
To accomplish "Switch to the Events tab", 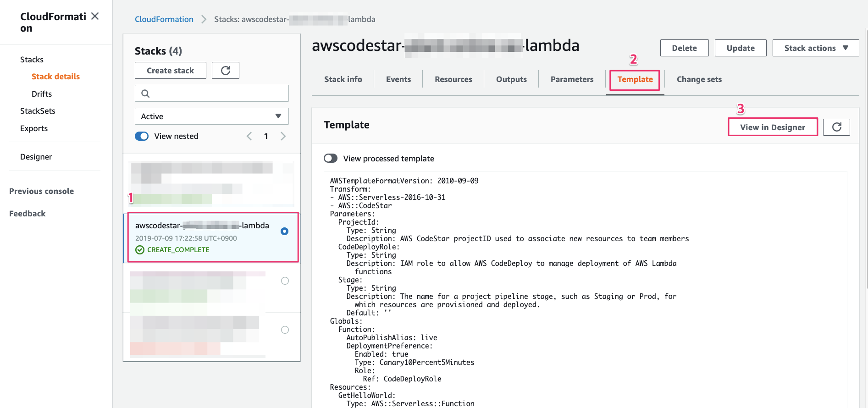I will pos(398,79).
